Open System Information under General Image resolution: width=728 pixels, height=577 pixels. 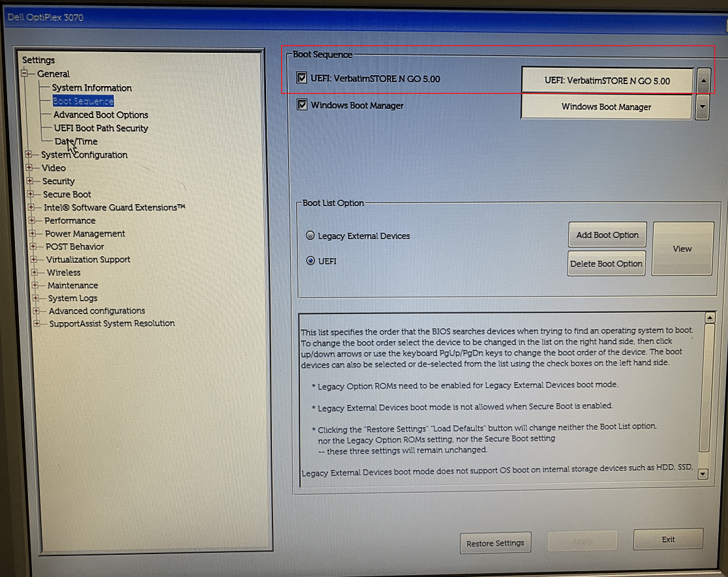pos(92,88)
